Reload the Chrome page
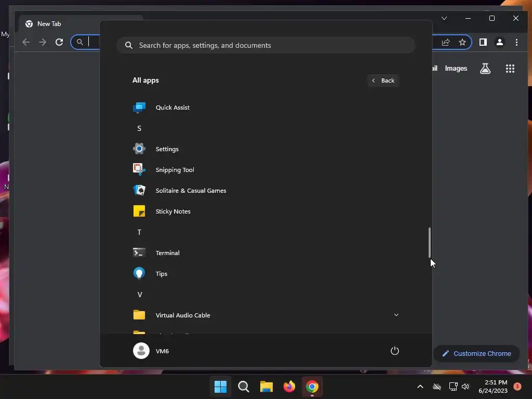Screen dimensions: 532x399 click(x=59, y=42)
